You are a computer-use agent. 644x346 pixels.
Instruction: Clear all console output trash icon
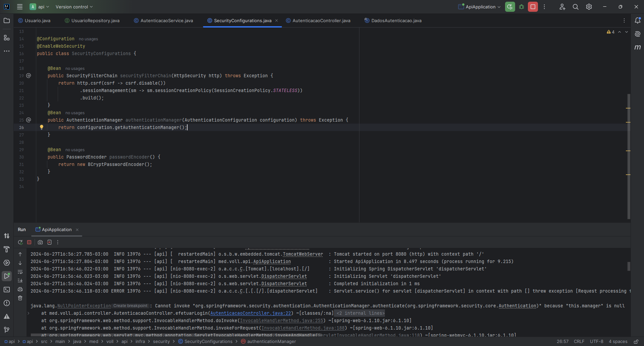[x=20, y=298]
